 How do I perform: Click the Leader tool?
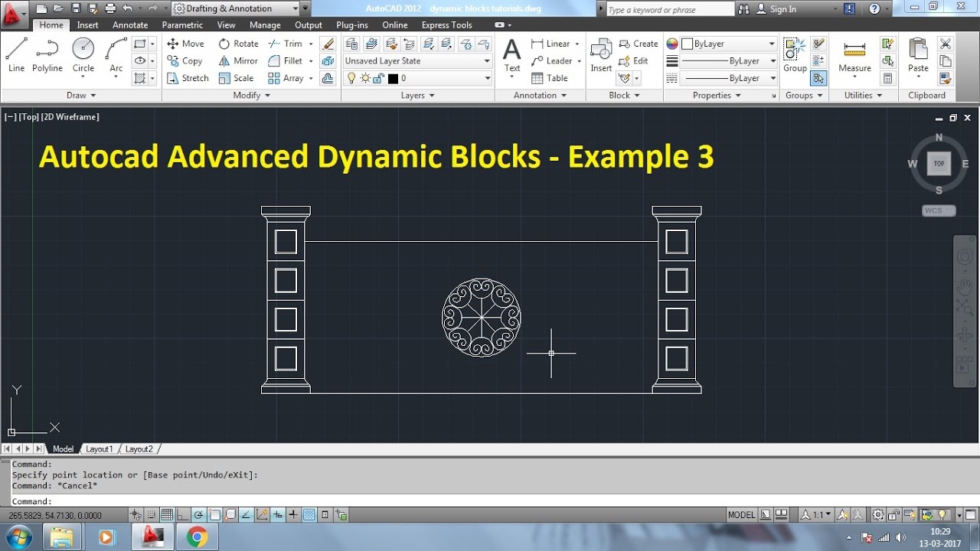(551, 60)
